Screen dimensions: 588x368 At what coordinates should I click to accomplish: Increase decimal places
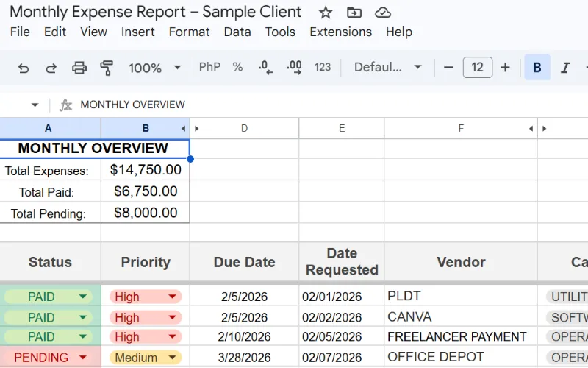(x=294, y=67)
